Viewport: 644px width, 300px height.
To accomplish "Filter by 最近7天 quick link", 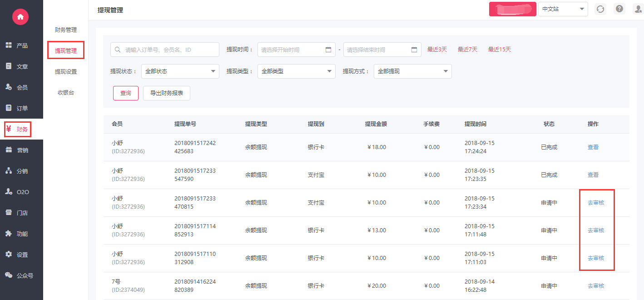I will coord(467,50).
